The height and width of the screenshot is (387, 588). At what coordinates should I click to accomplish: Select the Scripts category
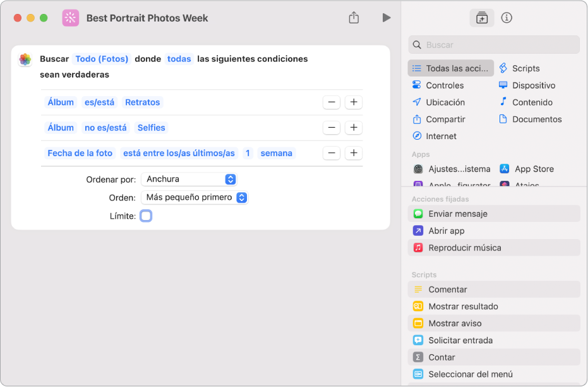click(519, 68)
